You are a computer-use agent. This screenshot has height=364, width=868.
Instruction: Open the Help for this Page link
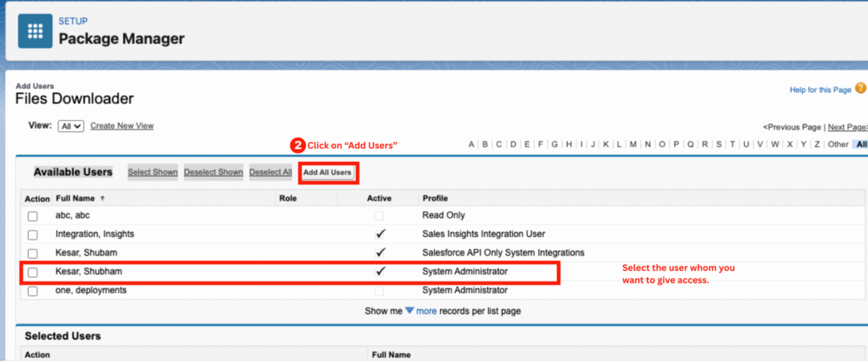coord(821,90)
